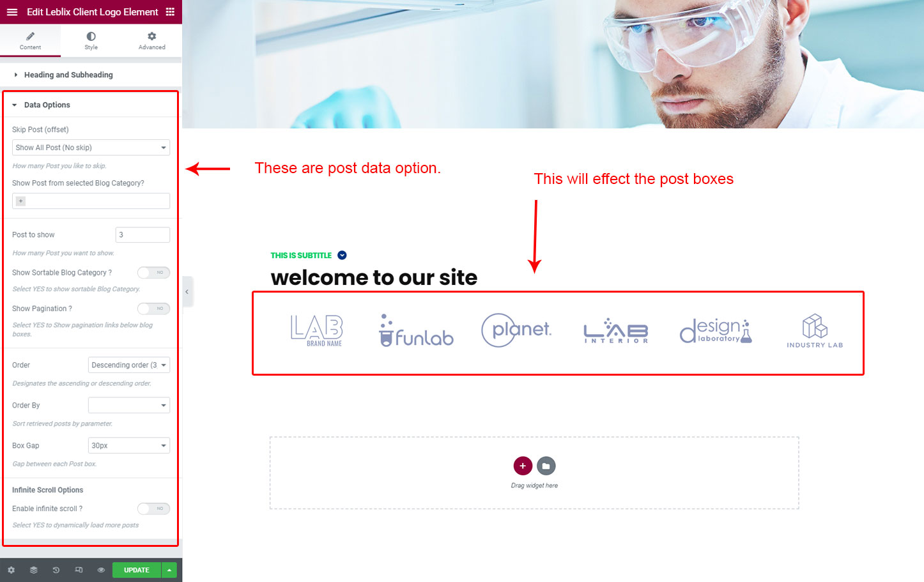The height and width of the screenshot is (582, 924).
Task: Turn on Enable infinite scroll switch
Action: pyautogui.click(x=153, y=509)
